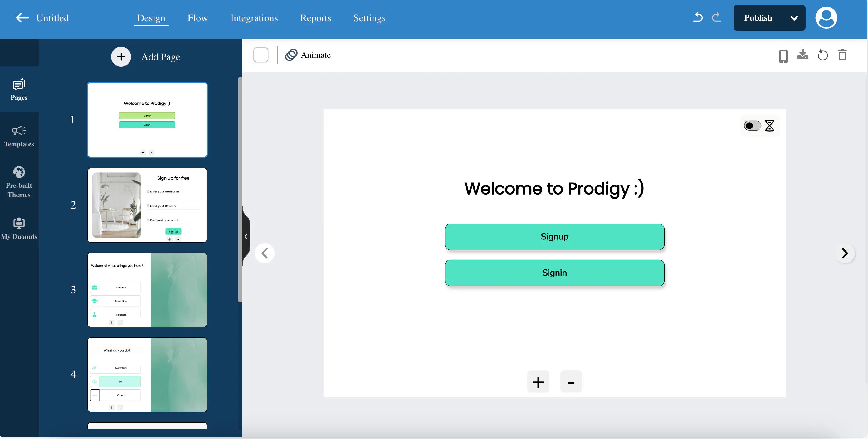Click the reset page circular arrow icon

click(822, 55)
